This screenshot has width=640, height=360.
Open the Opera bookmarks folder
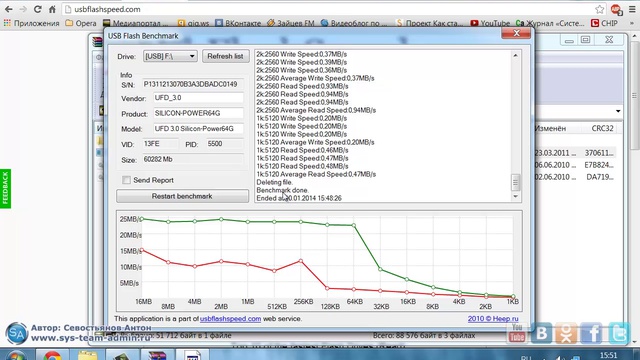pos(81,23)
